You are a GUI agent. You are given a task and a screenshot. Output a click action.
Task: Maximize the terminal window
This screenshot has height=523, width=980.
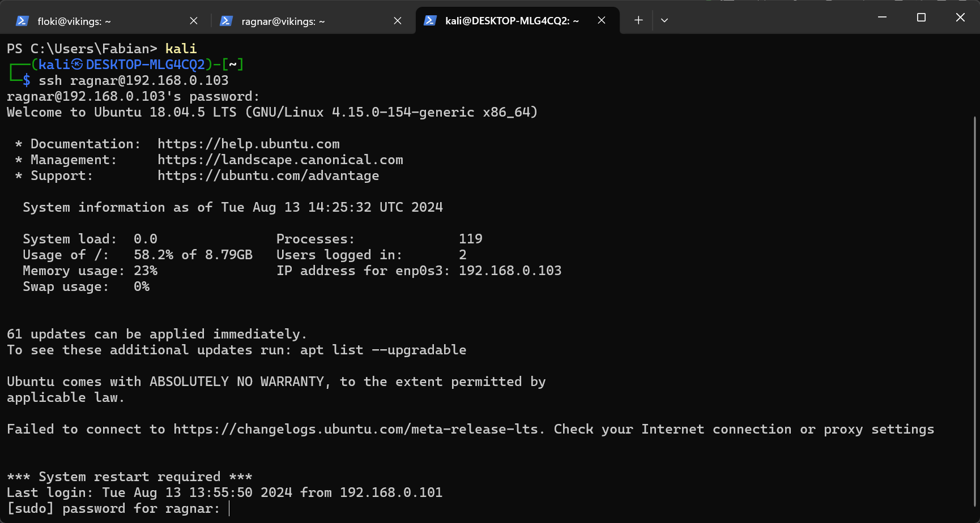coord(921,18)
